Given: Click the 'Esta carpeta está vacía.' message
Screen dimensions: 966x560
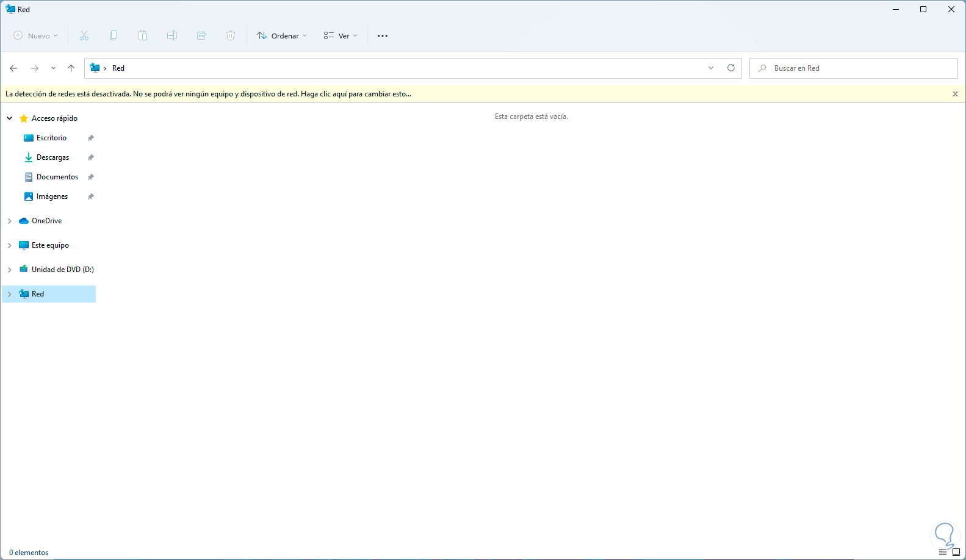Looking at the screenshot, I should (x=532, y=117).
